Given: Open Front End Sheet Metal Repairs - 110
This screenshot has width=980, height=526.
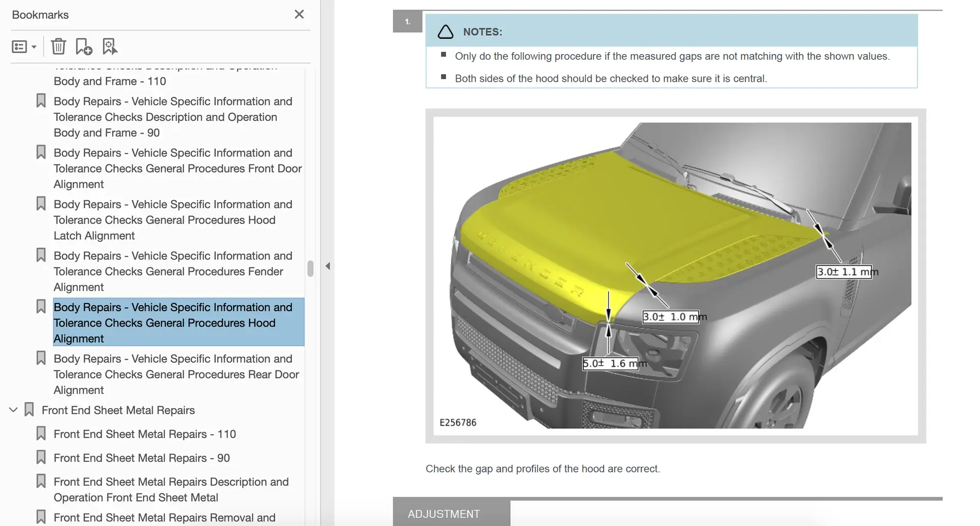Looking at the screenshot, I should [144, 434].
